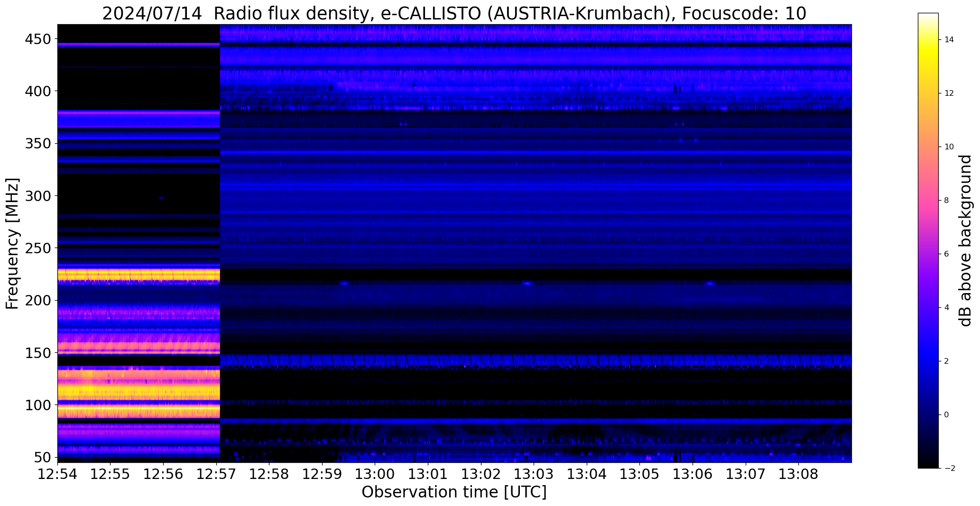Image resolution: width=980 pixels, height=506 pixels.
Task: Click the 12:55 time tick label
Action: (111, 473)
